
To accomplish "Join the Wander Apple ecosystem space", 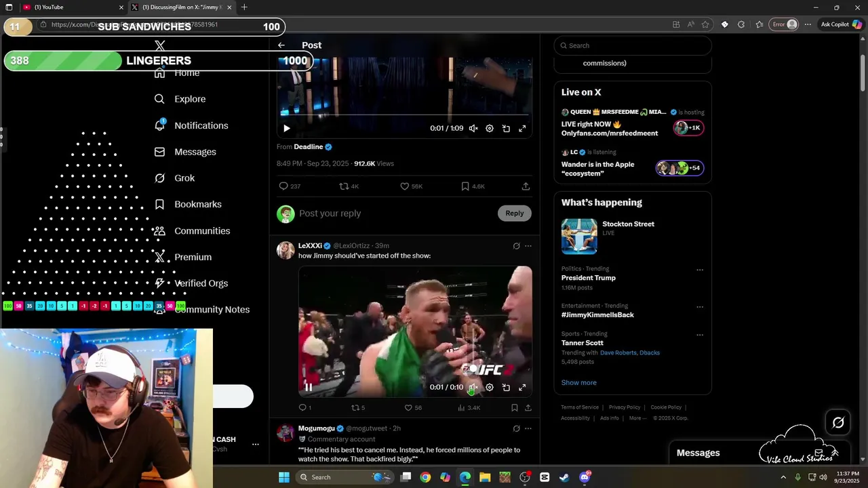I will click(633, 163).
